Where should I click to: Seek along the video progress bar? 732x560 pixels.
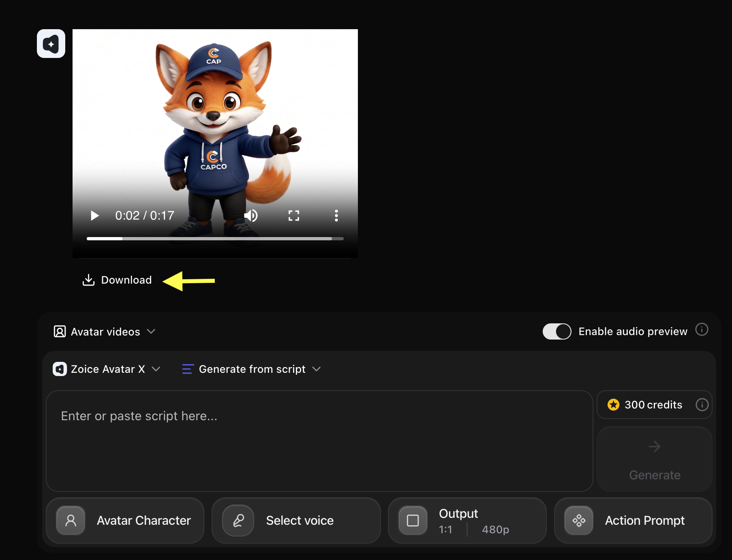coord(215,239)
